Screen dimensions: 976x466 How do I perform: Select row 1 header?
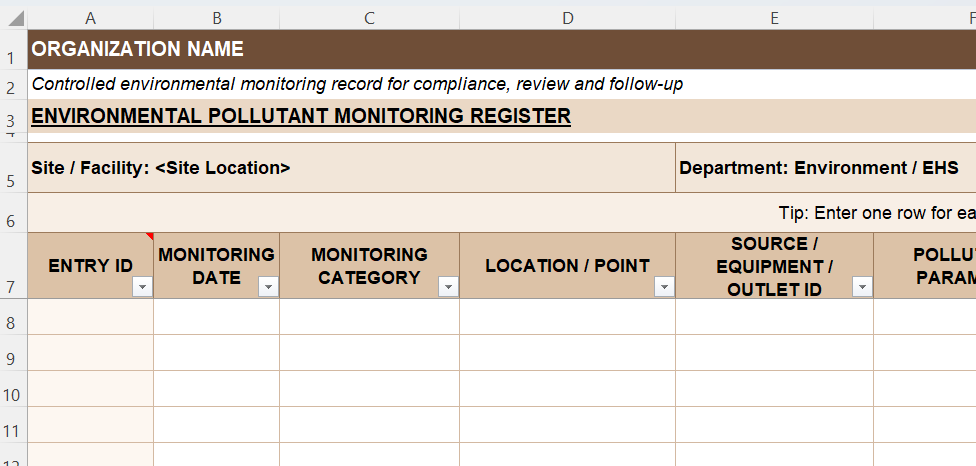[x=14, y=50]
